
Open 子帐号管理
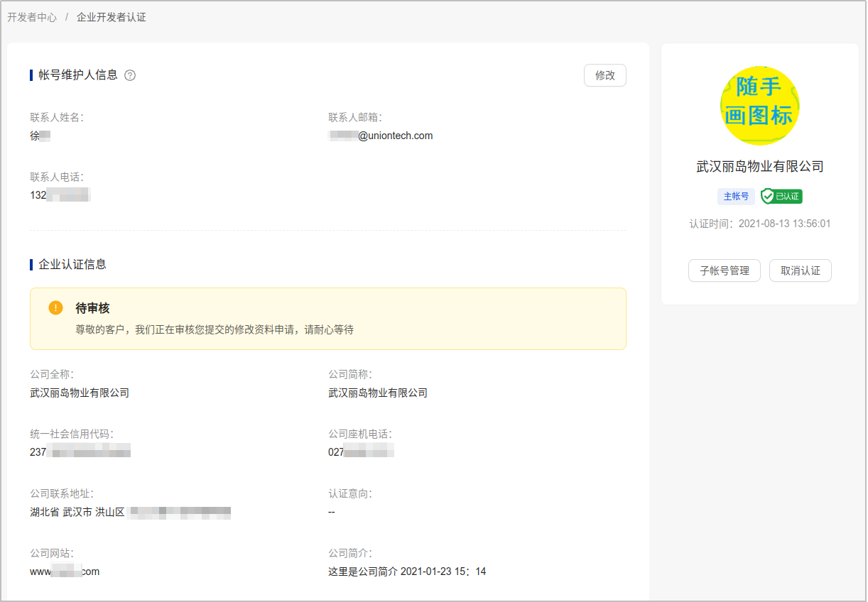click(724, 270)
